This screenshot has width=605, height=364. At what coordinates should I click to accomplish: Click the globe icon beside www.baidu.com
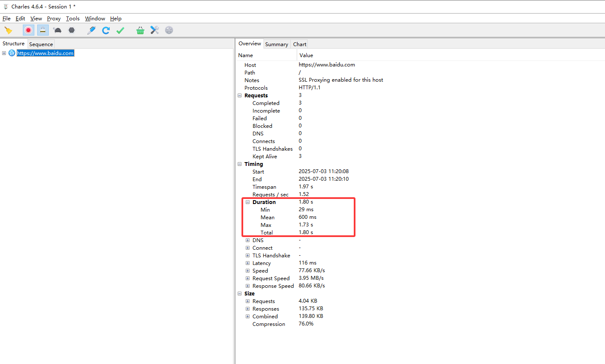12,53
